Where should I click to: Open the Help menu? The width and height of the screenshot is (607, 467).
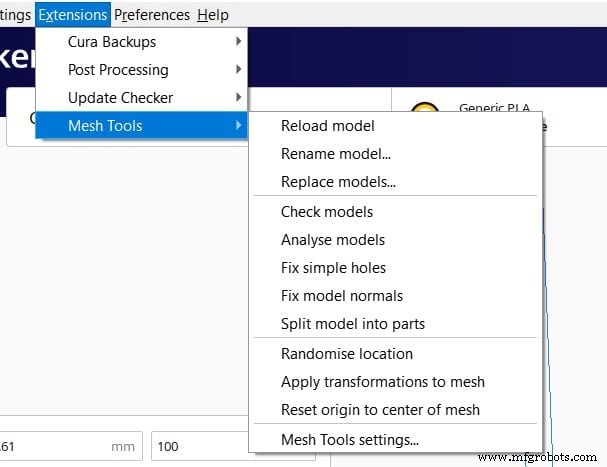212,14
